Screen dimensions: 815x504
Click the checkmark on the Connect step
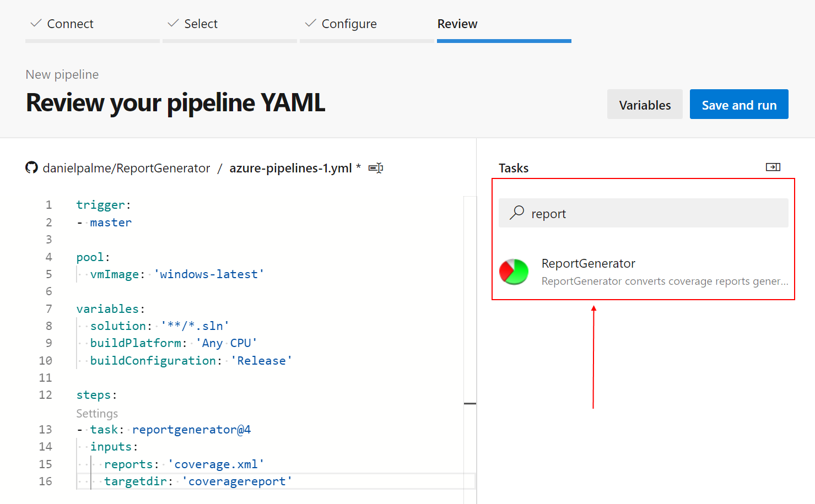tap(35, 23)
